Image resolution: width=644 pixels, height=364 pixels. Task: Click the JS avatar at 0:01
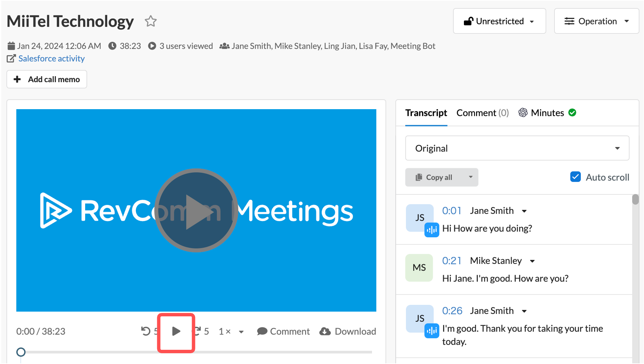pos(419,218)
